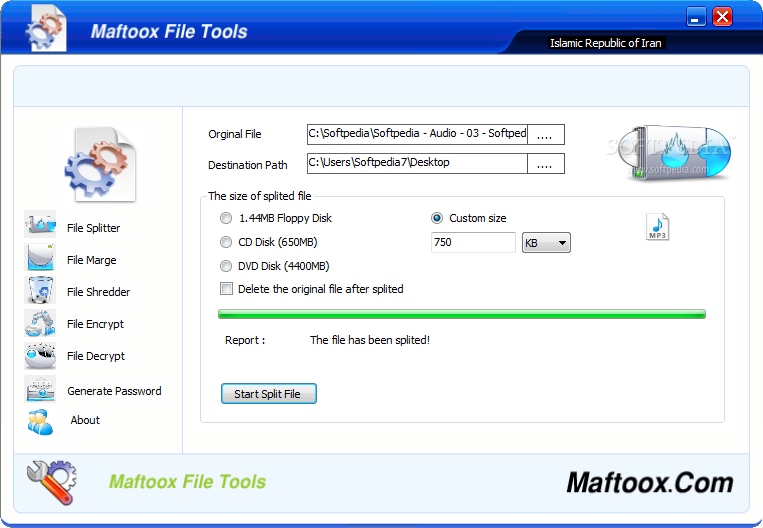The image size is (763, 528).
Task: Click into the Destination Path field
Action: (x=417, y=164)
